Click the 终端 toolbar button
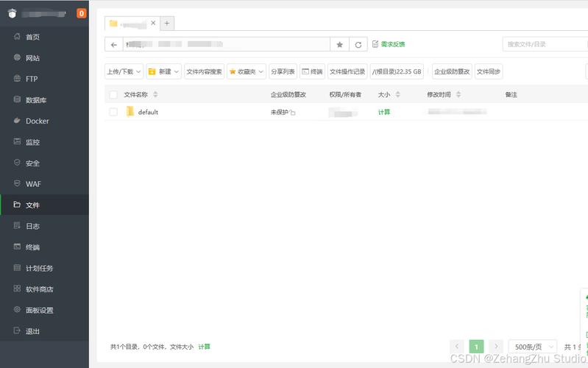Screen dimensions: 588x368 (x=312, y=71)
